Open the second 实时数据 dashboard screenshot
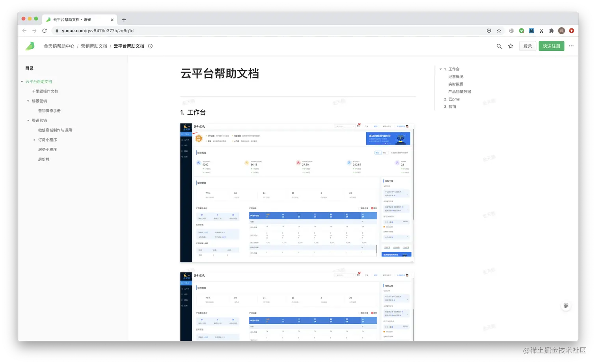 [297, 306]
